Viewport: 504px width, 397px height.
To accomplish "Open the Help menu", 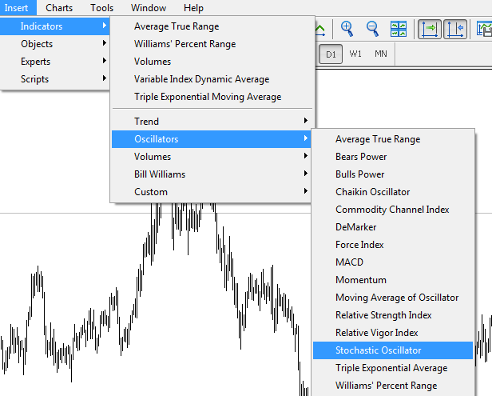I will pyautogui.click(x=193, y=7).
